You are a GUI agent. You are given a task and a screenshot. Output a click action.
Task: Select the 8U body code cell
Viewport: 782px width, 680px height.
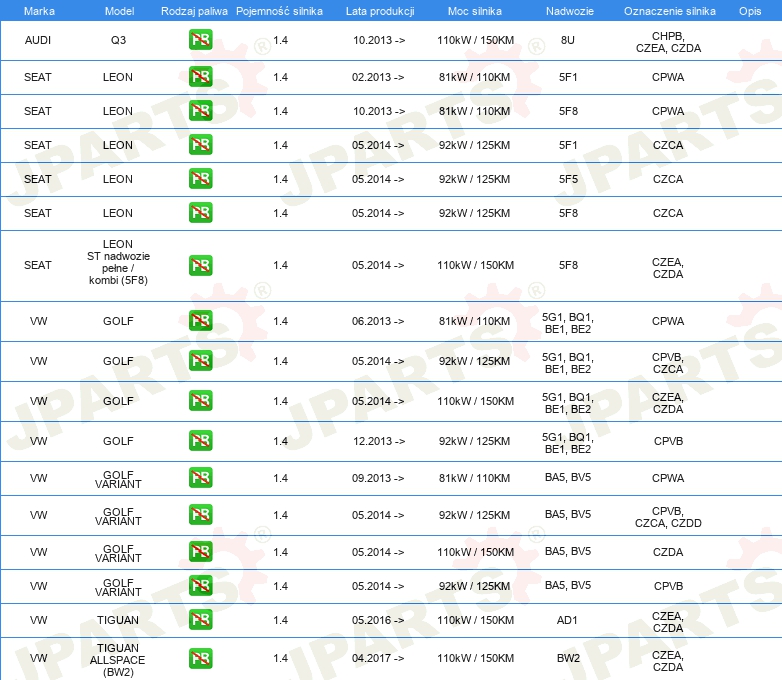(568, 40)
